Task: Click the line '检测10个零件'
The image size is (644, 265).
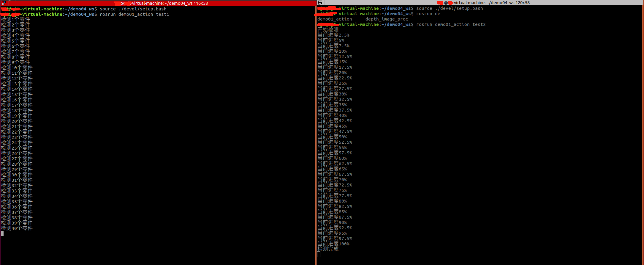Action: 17,68
